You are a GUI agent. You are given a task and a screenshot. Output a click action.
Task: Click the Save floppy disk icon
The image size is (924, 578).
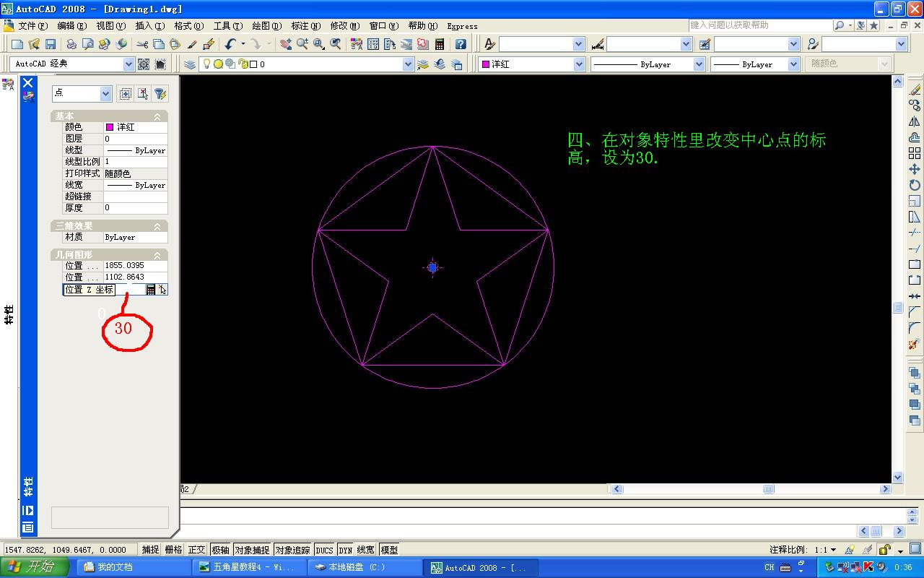(x=51, y=44)
